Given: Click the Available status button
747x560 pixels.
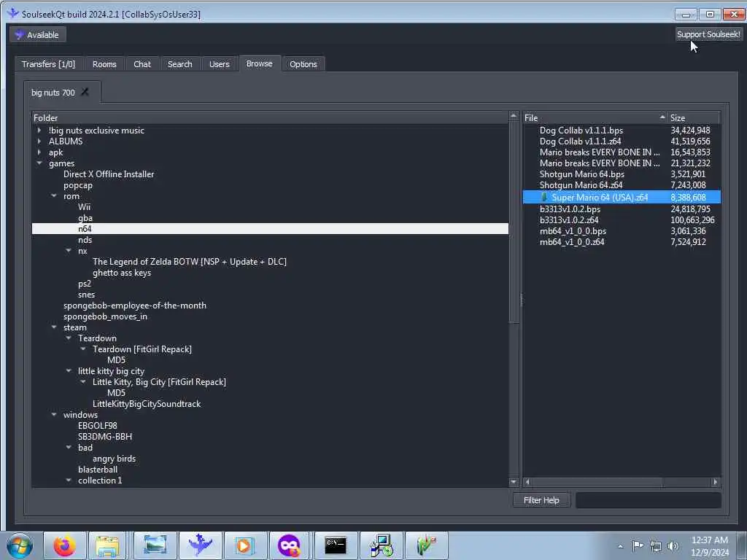Looking at the screenshot, I should coord(38,35).
